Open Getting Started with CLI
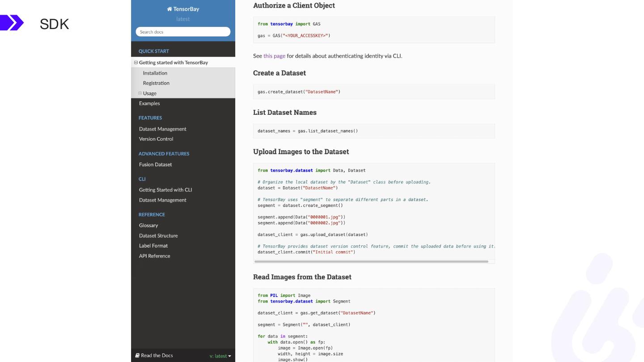Viewport: 644px width, 362px height. (x=165, y=190)
